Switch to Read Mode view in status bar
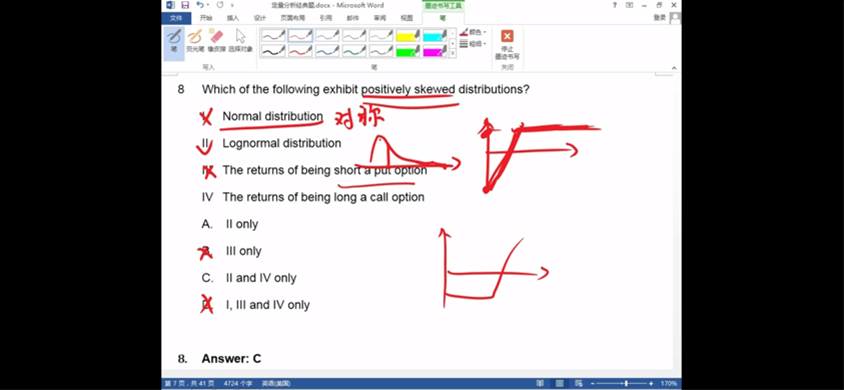Viewport: 844px width, 390px height. [x=540, y=384]
